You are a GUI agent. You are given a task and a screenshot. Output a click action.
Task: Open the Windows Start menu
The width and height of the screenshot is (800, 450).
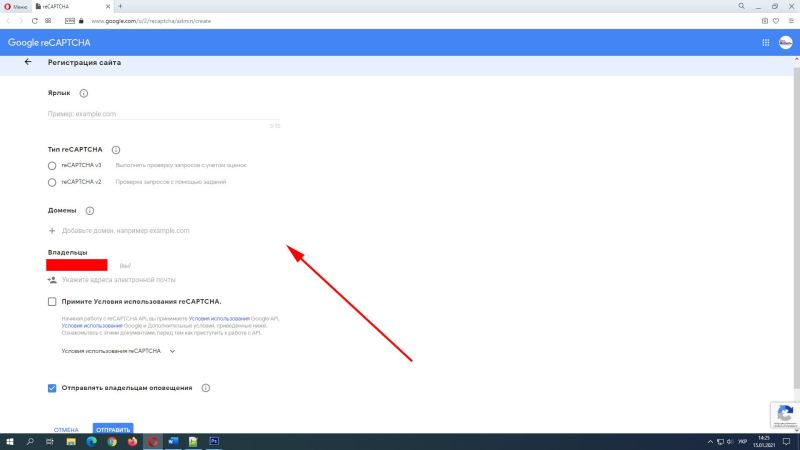[x=10, y=442]
